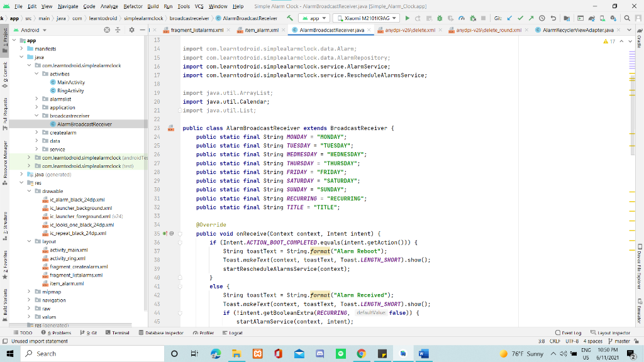Open the Database Inspector panel
This screenshot has height=362, width=644.
164,332
